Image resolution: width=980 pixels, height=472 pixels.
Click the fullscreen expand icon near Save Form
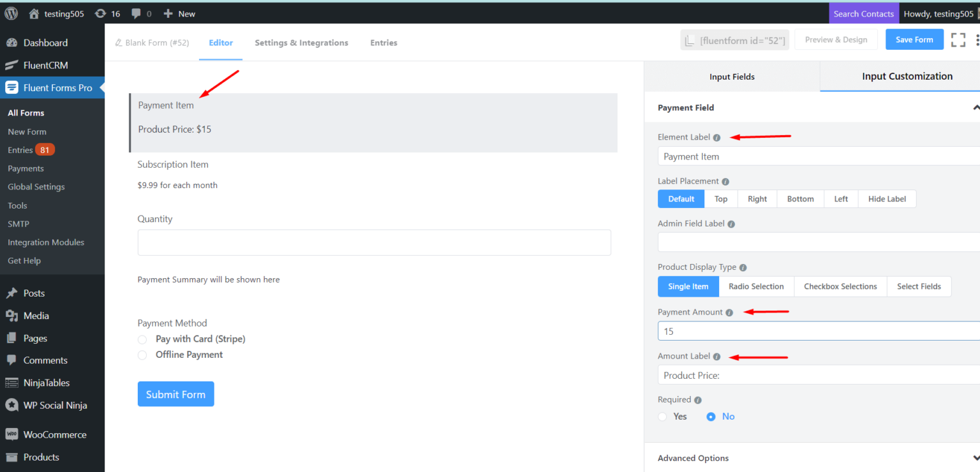958,40
